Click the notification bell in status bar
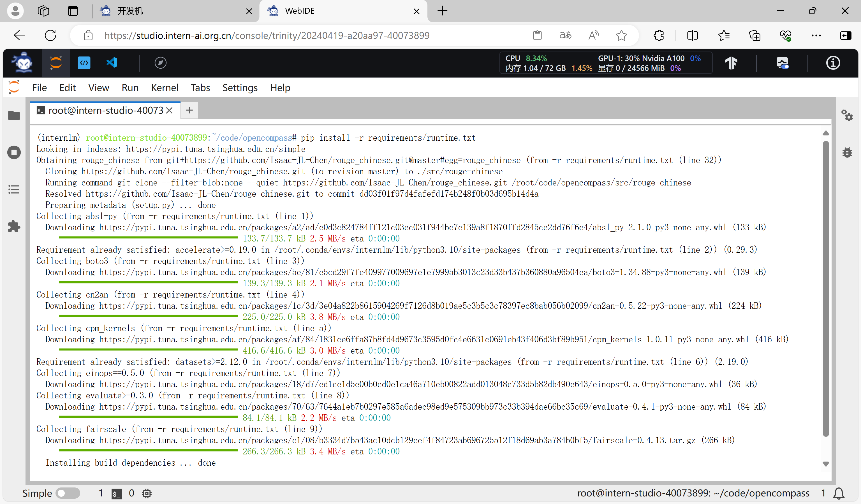The width and height of the screenshot is (861, 504). 839,493
